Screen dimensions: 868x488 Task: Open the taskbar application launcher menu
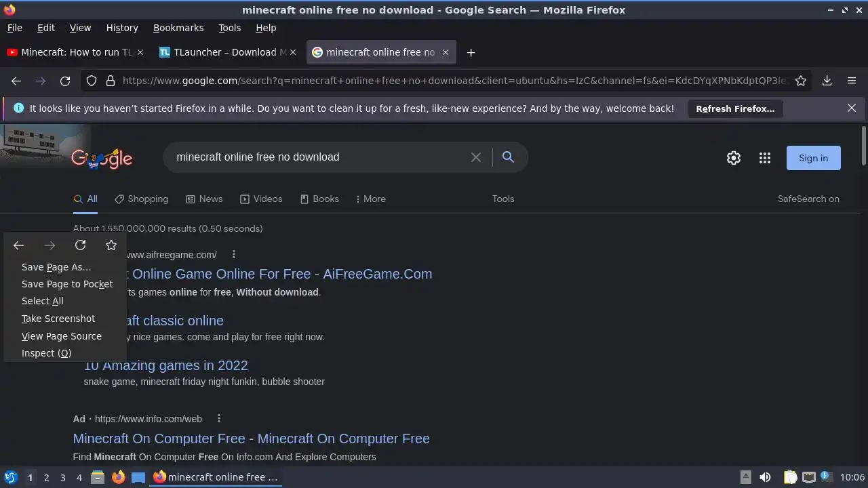(10, 477)
